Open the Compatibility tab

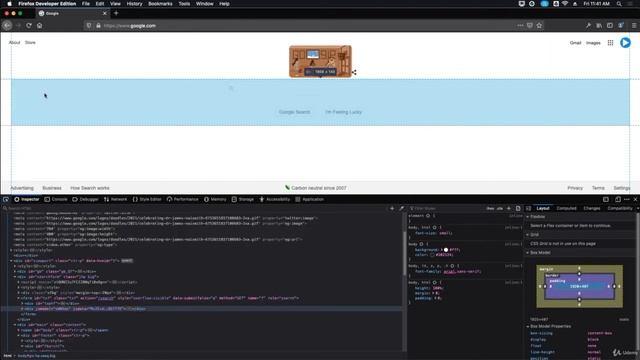pos(620,209)
